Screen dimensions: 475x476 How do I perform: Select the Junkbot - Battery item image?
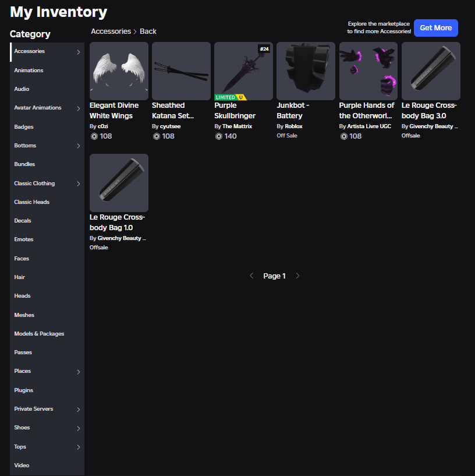(306, 71)
